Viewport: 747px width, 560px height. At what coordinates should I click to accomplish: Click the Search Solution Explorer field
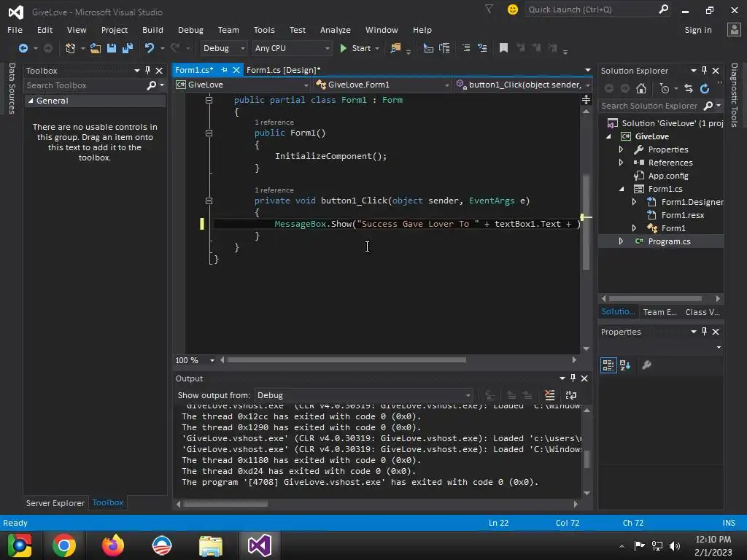coord(661,106)
